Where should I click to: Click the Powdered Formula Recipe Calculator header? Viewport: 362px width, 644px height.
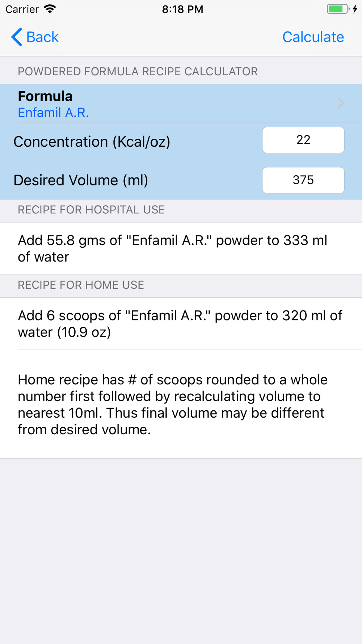138,71
